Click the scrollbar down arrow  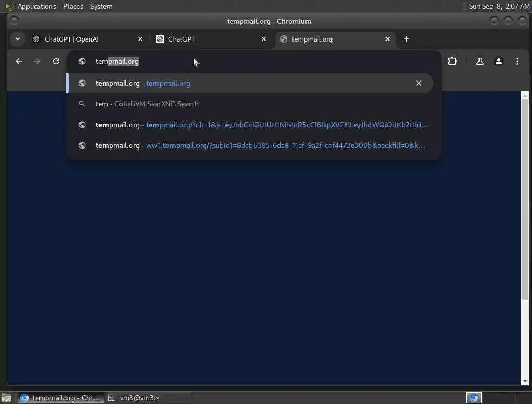pyautogui.click(x=525, y=381)
